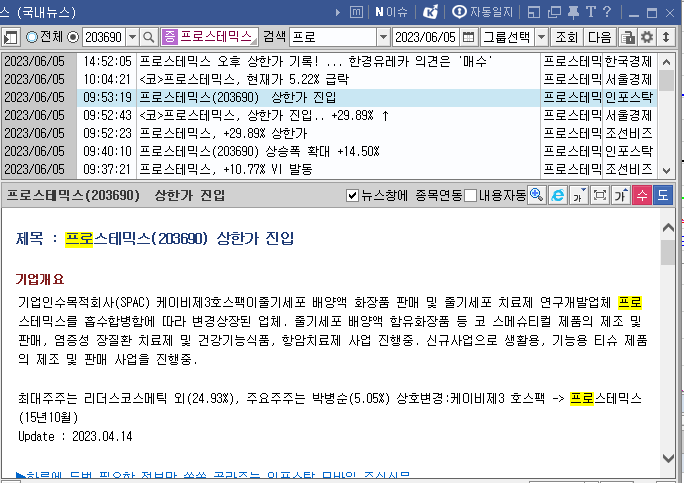Click the news list scrollbar down arrow
This screenshot has width=684, height=483.
[666, 171]
